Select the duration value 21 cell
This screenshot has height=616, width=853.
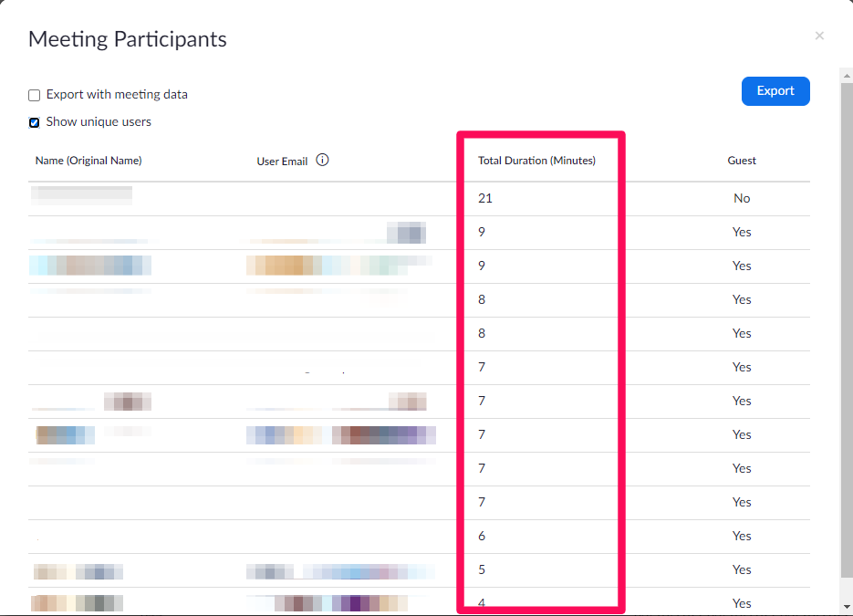pyautogui.click(x=485, y=198)
